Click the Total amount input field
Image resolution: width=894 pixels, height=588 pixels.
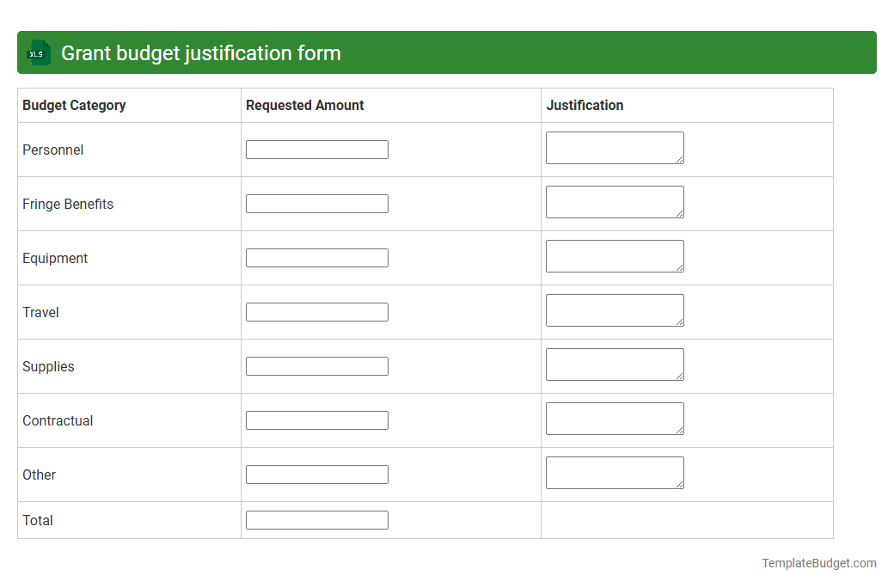coord(316,519)
